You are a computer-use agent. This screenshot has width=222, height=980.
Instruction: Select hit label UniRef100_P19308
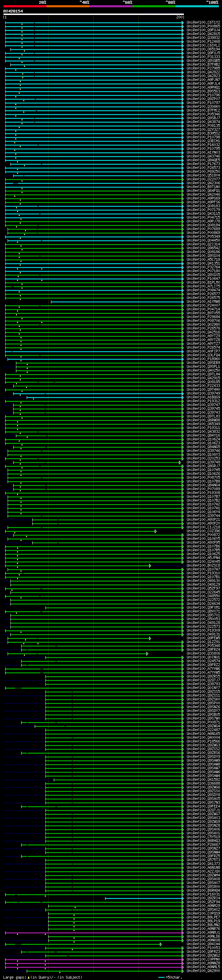point(203,493)
